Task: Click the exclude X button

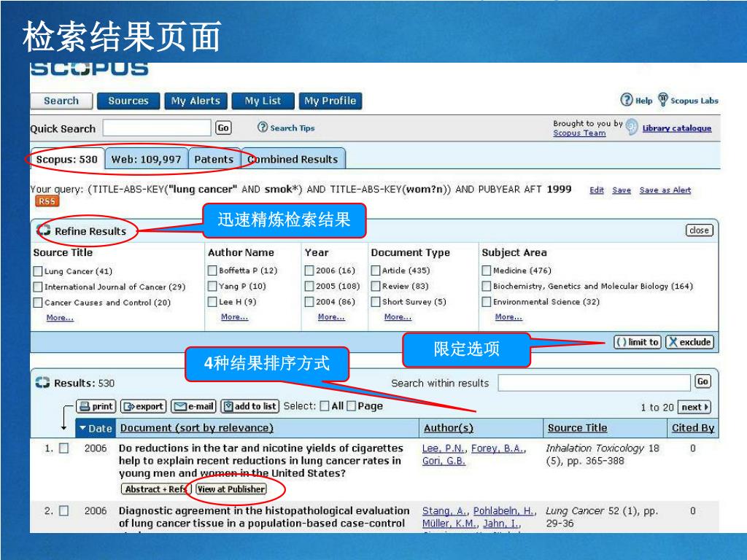Action: coord(690,342)
